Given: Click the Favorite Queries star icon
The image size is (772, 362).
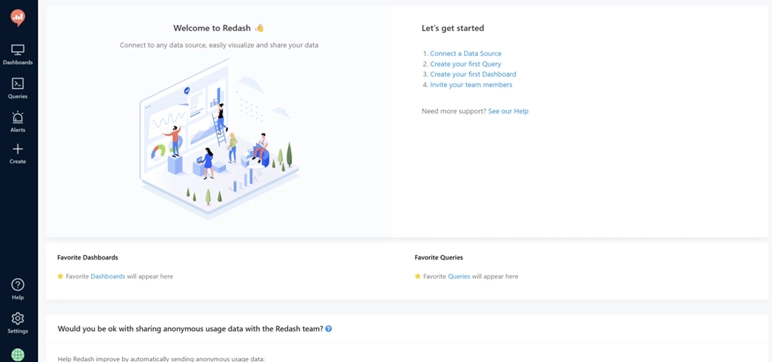Looking at the screenshot, I should point(418,276).
